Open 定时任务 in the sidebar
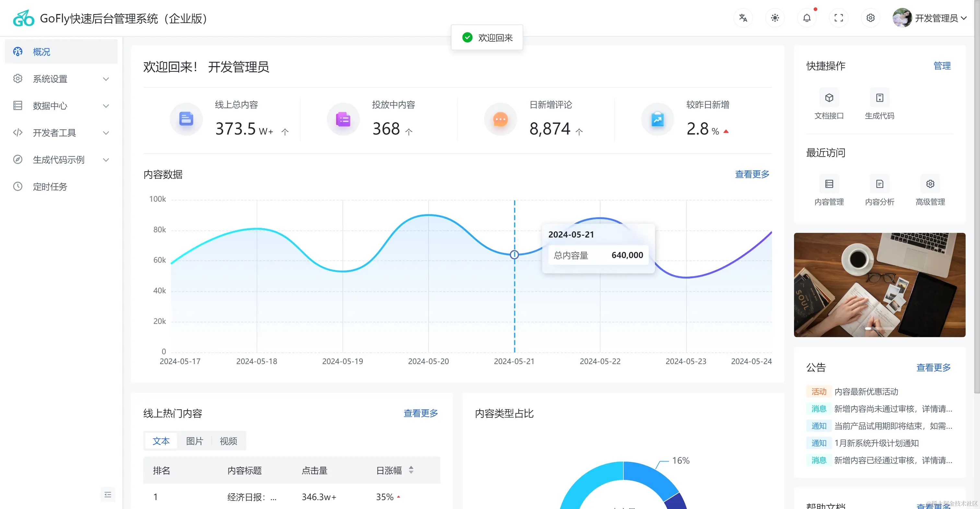 pyautogui.click(x=61, y=186)
